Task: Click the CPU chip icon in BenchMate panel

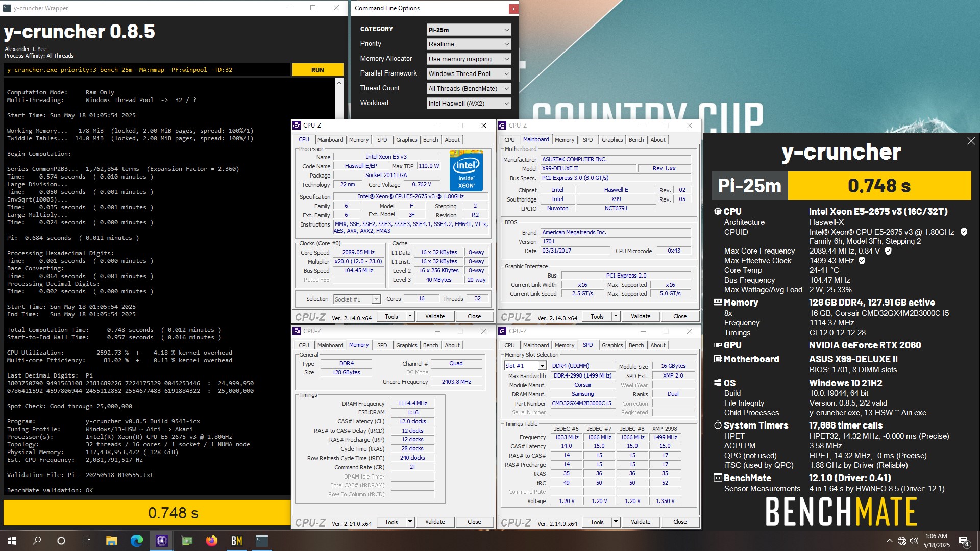Action: pos(718,211)
